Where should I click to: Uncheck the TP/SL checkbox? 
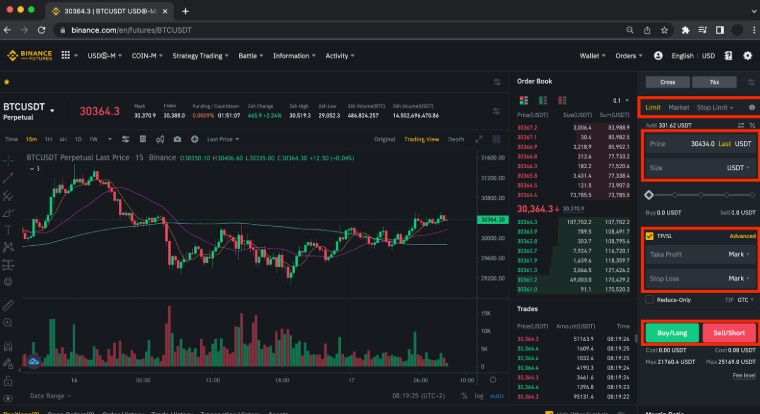(649, 236)
